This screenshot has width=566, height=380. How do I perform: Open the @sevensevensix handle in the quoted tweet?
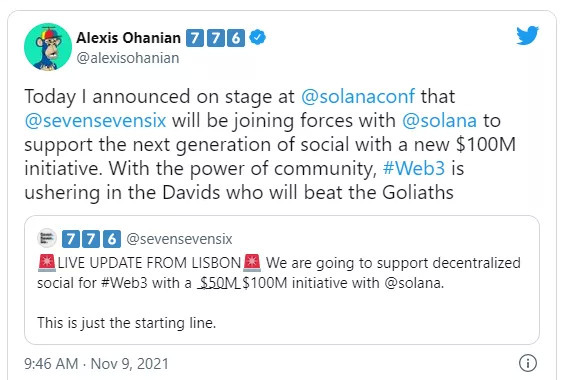179,239
